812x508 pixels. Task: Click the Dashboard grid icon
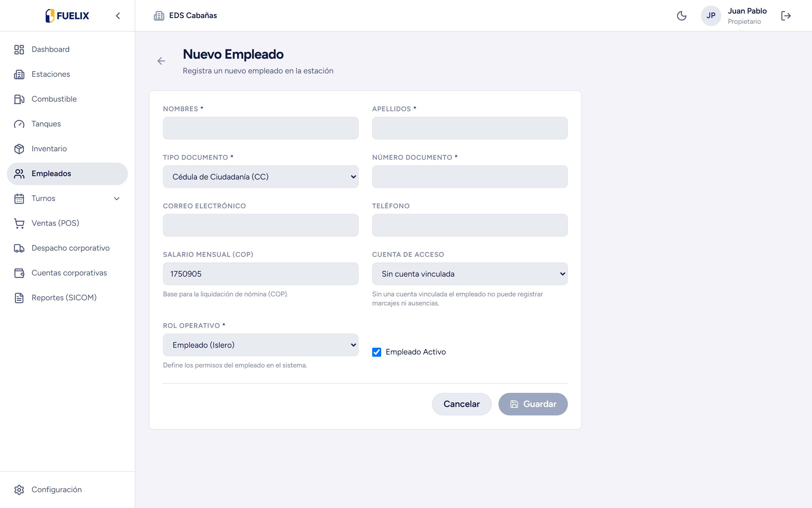pyautogui.click(x=19, y=49)
